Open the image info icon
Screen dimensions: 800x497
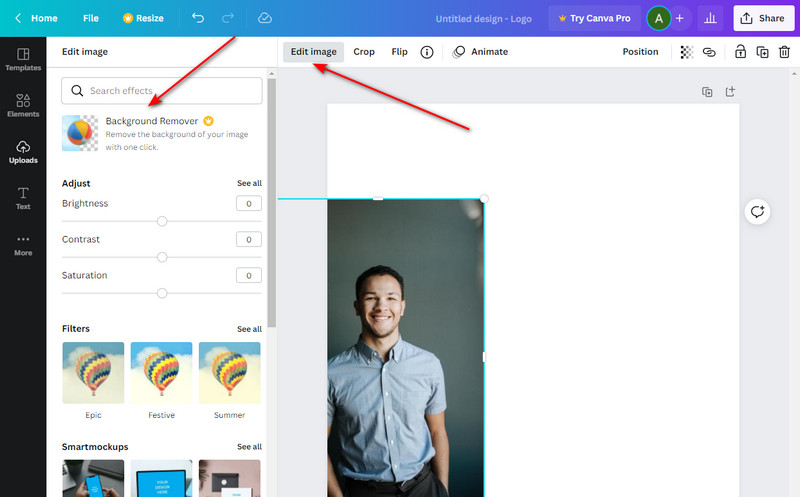[427, 52]
